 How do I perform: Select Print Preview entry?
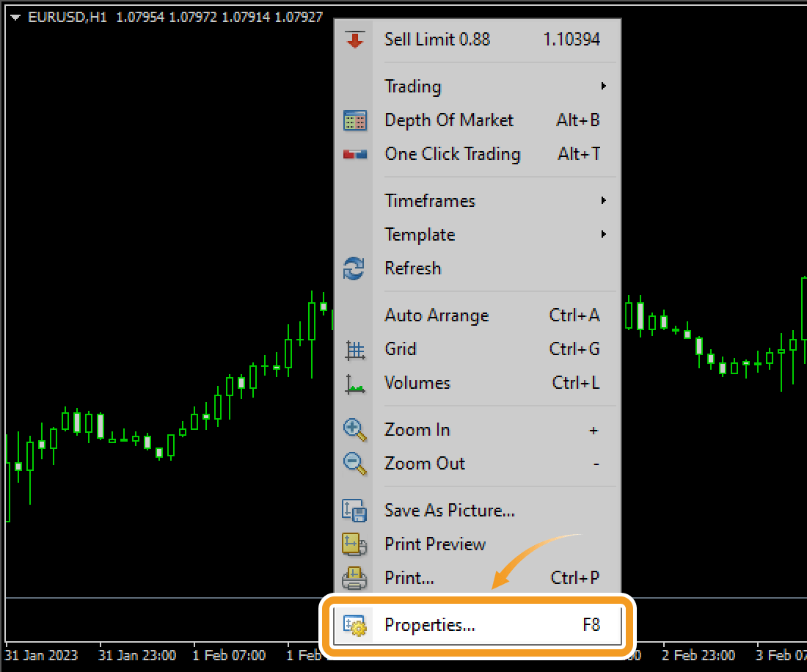click(478, 544)
